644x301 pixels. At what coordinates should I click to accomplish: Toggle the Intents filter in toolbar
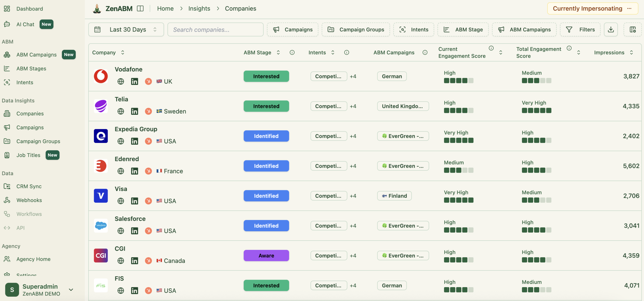pos(413,29)
